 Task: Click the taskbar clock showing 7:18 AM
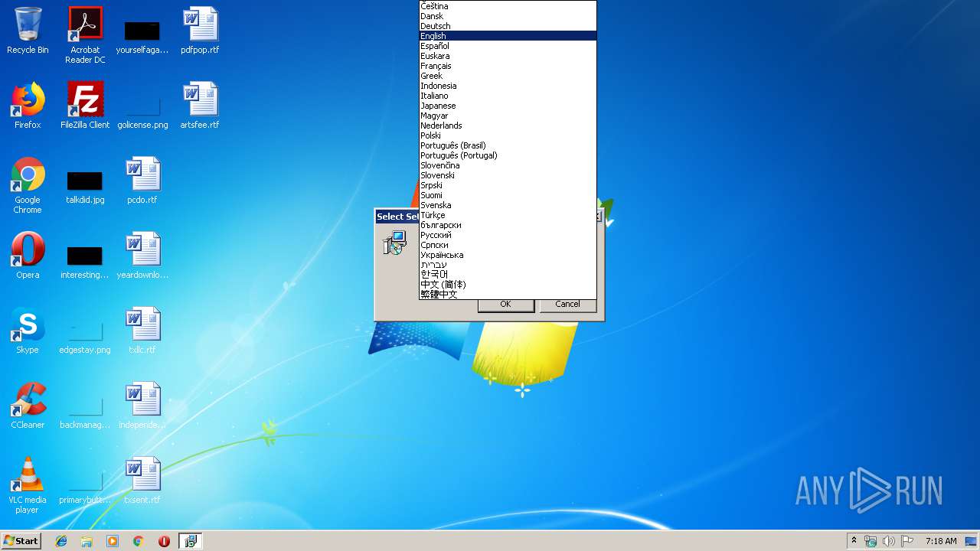(940, 541)
